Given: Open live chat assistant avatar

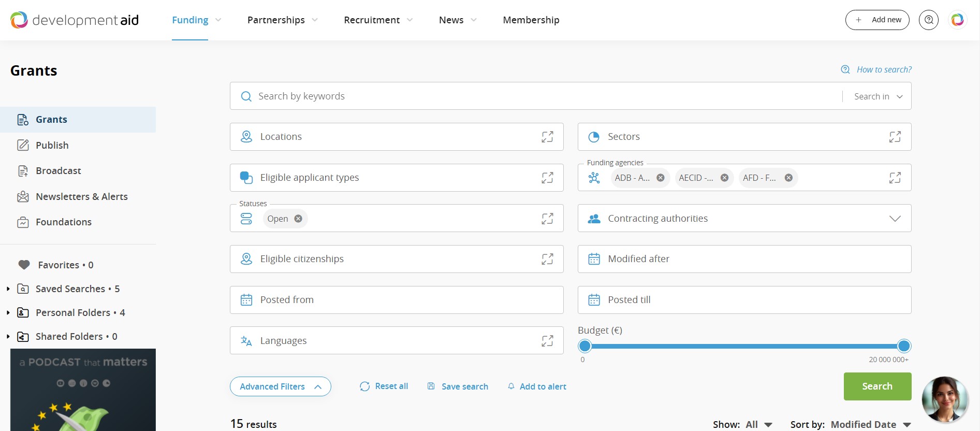Looking at the screenshot, I should pyautogui.click(x=945, y=399).
